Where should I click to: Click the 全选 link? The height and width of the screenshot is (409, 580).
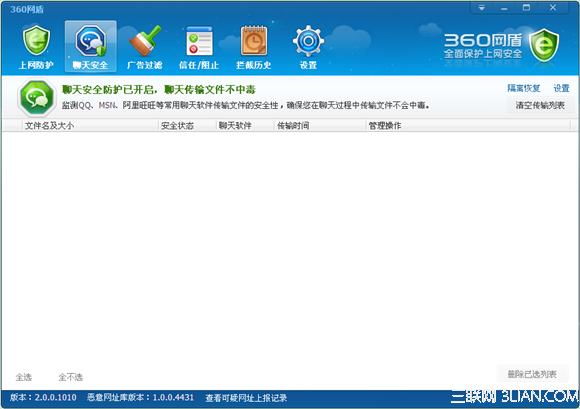click(24, 377)
